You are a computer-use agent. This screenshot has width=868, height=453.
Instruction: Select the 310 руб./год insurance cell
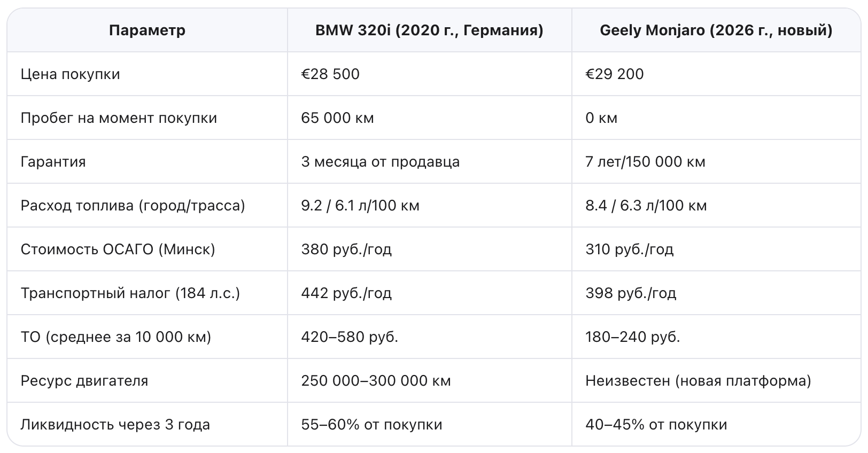(629, 249)
